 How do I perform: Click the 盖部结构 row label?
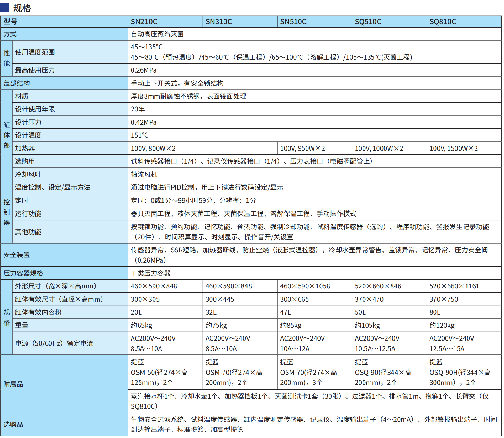click(x=64, y=83)
